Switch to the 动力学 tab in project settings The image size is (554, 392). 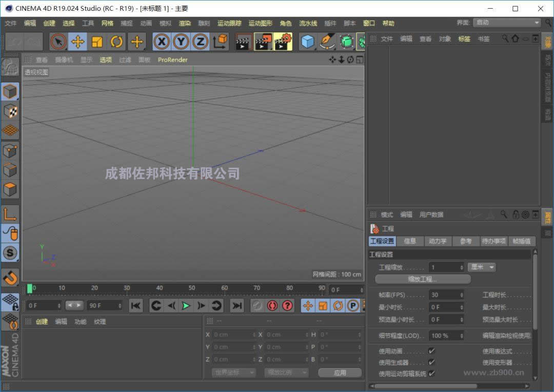point(438,241)
